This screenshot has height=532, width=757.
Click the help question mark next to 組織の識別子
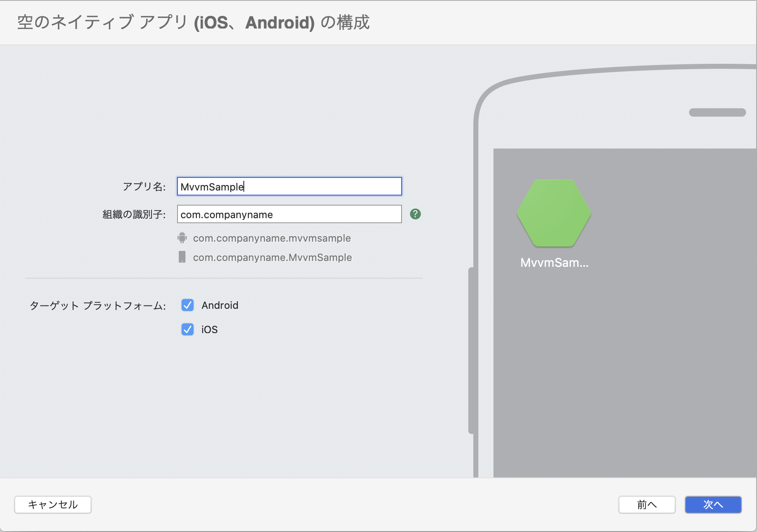click(415, 214)
